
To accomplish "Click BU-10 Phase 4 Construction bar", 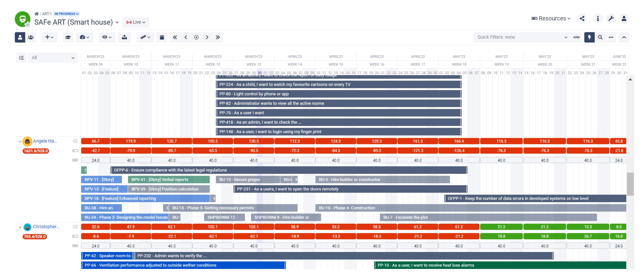I will click(471, 208).
